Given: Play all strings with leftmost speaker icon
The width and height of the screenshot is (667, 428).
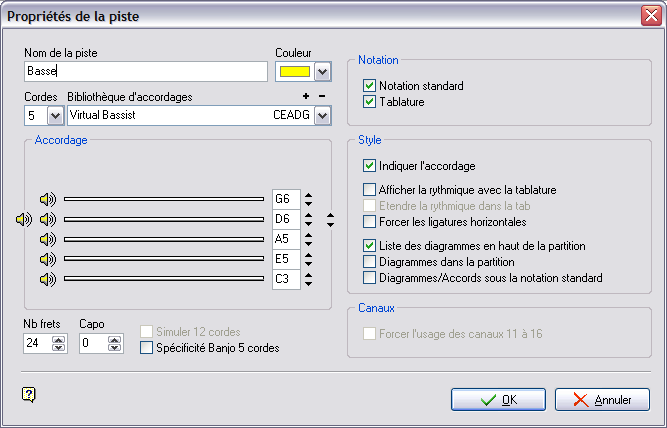Looking at the screenshot, I should point(24,219).
